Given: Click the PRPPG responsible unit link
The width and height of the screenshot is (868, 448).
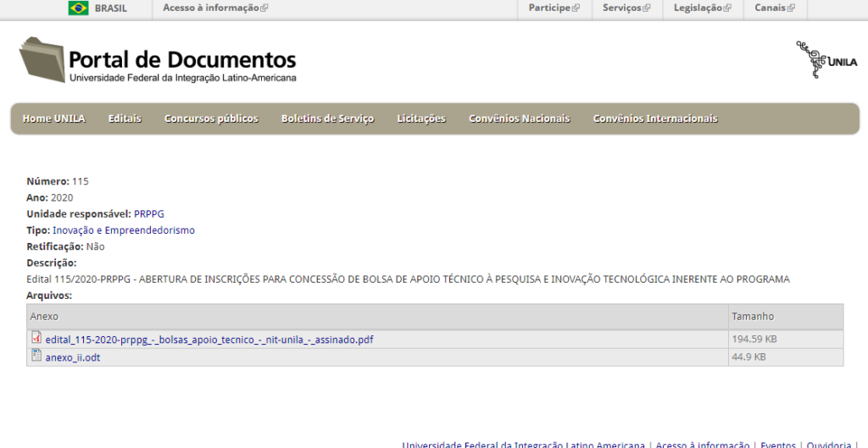Looking at the screenshot, I should tap(149, 214).
